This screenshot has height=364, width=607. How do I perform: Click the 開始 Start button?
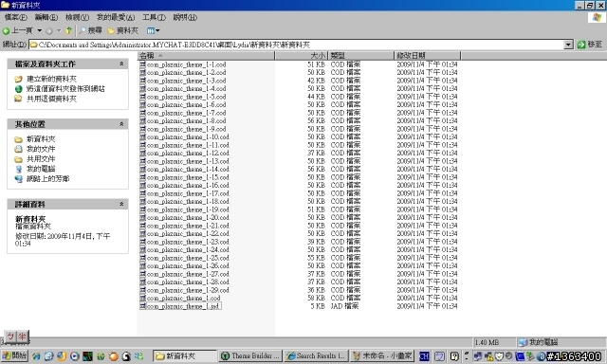tap(14, 355)
